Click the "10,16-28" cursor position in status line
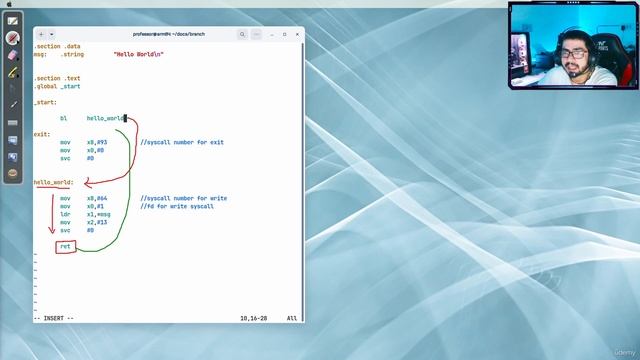The height and width of the screenshot is (360, 640). pos(253,318)
